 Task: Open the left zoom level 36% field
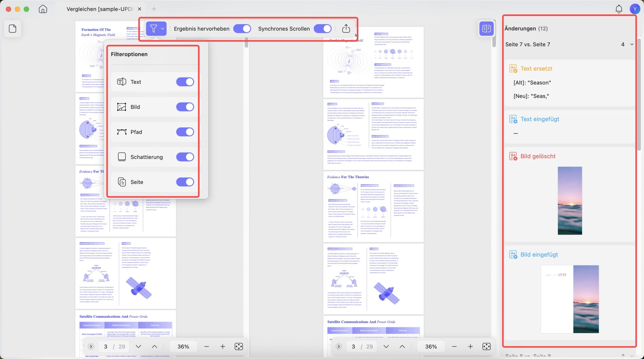[x=183, y=346]
